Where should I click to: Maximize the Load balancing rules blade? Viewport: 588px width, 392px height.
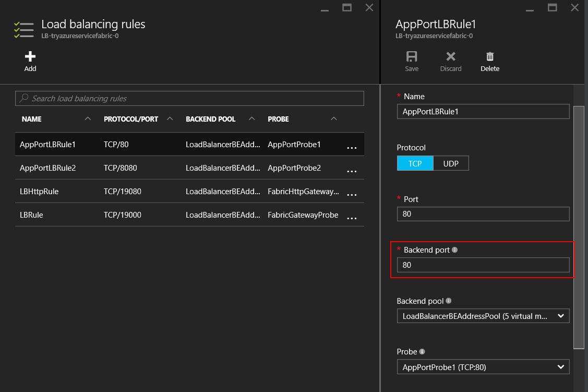(x=346, y=7)
